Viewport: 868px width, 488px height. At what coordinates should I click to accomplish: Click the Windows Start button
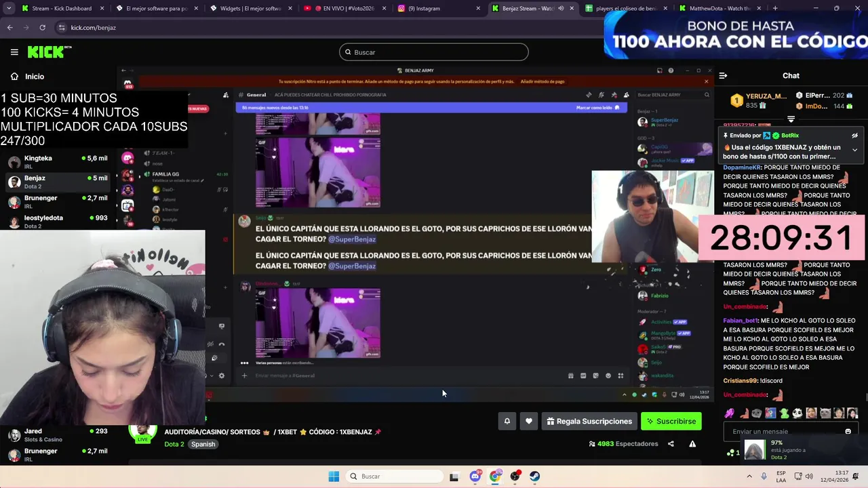point(334,476)
